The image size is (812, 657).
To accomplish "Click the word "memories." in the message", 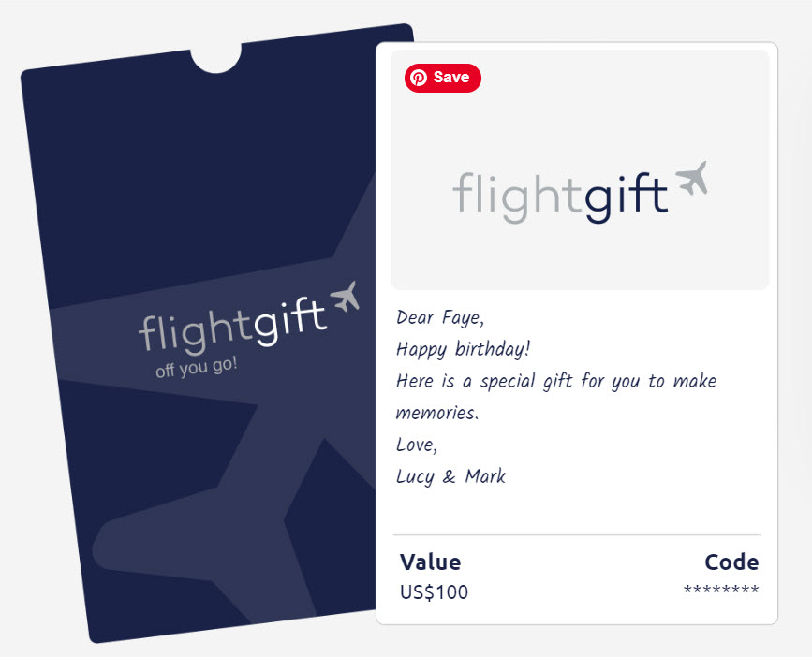I will click(x=437, y=414).
